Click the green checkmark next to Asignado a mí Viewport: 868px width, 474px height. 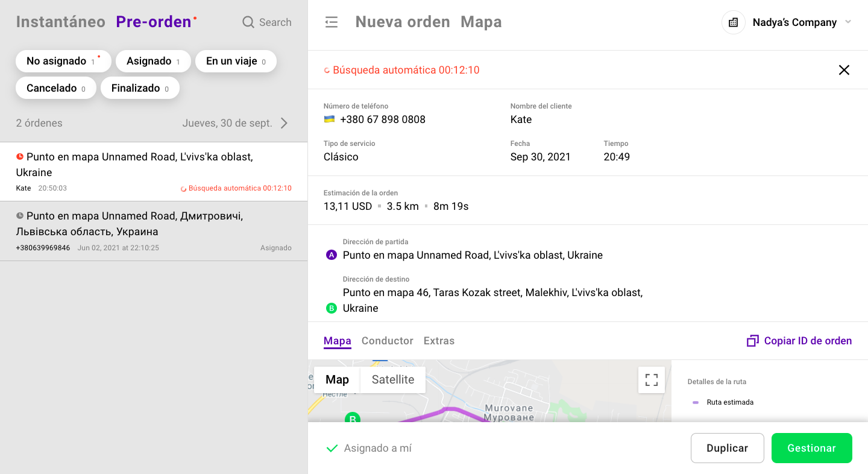(x=332, y=448)
